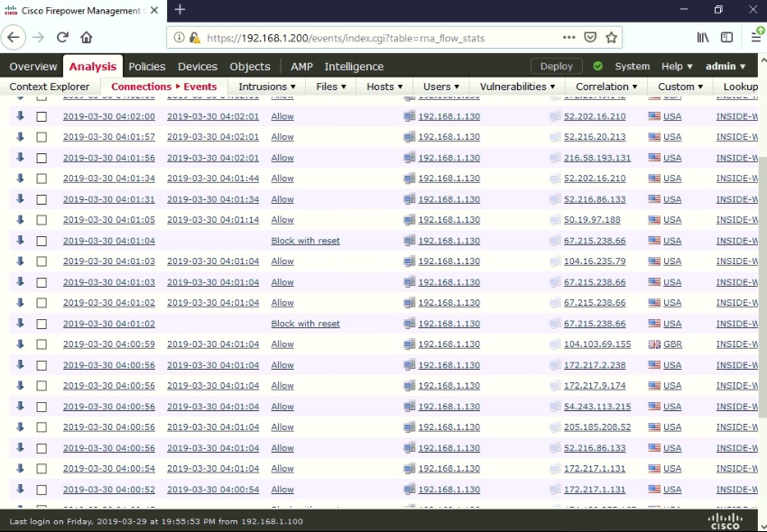Switch to the Policies menu tab

[x=146, y=66]
